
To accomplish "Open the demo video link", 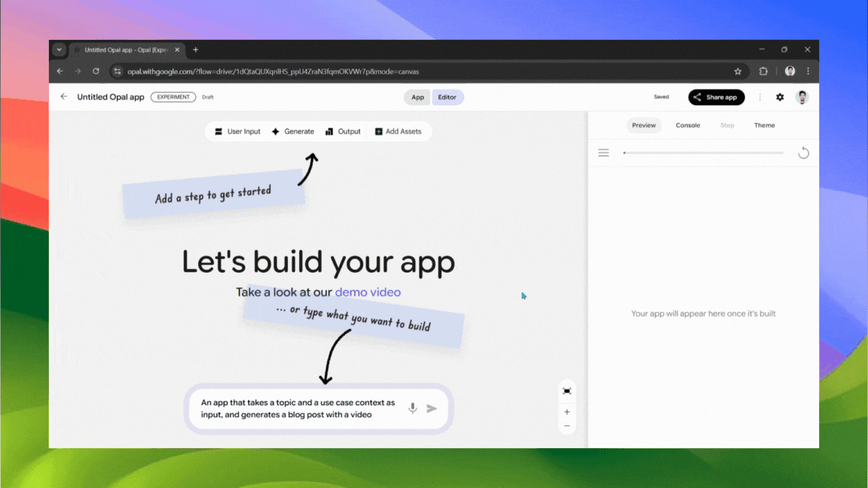I will tap(368, 292).
